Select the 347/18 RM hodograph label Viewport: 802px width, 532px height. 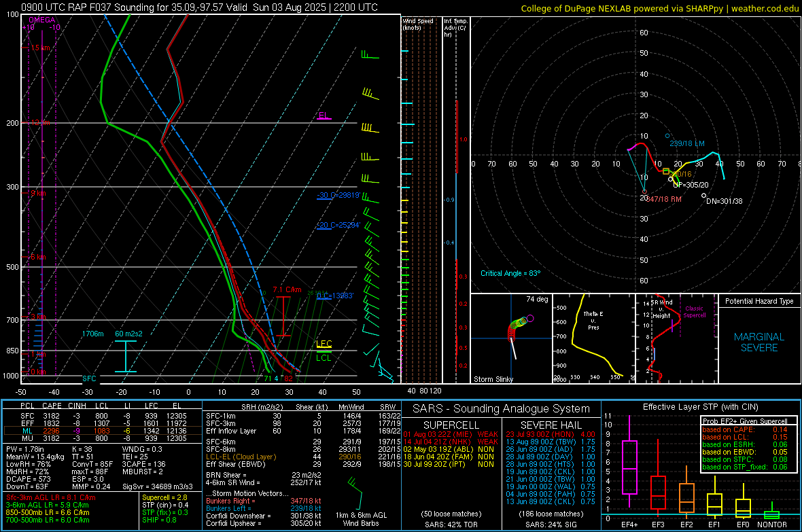pos(664,199)
